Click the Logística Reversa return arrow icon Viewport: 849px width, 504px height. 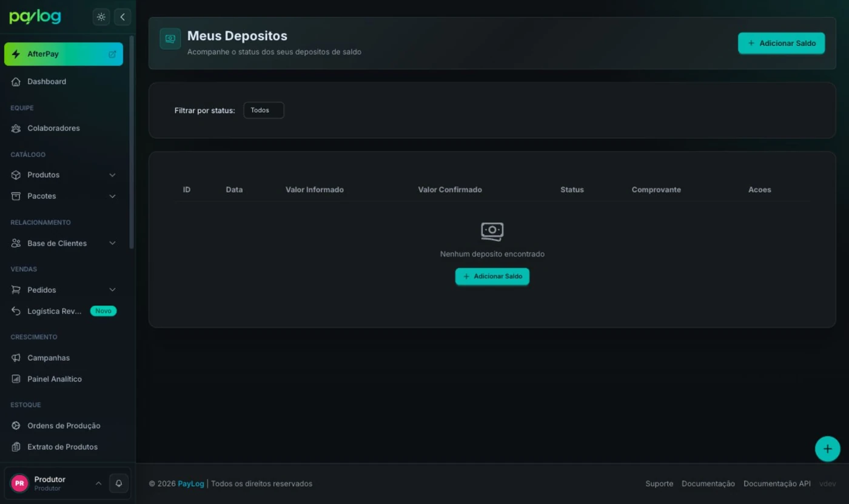[16, 311]
